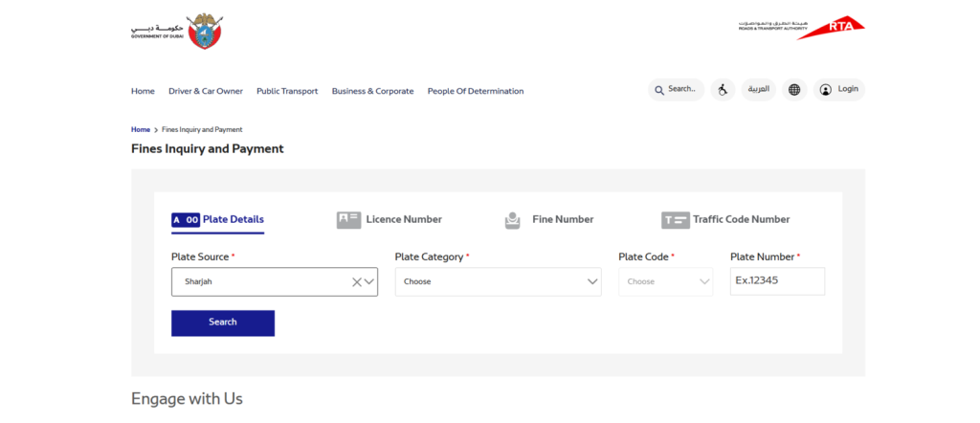The image size is (980, 423).
Task: Open the Plate Code dropdown
Action: 666,281
